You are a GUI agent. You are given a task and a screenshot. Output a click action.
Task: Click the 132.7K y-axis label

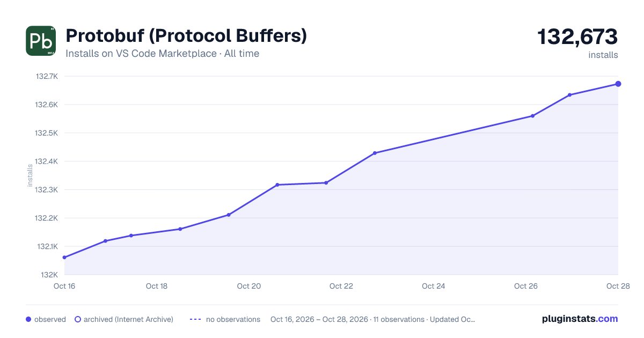click(47, 76)
